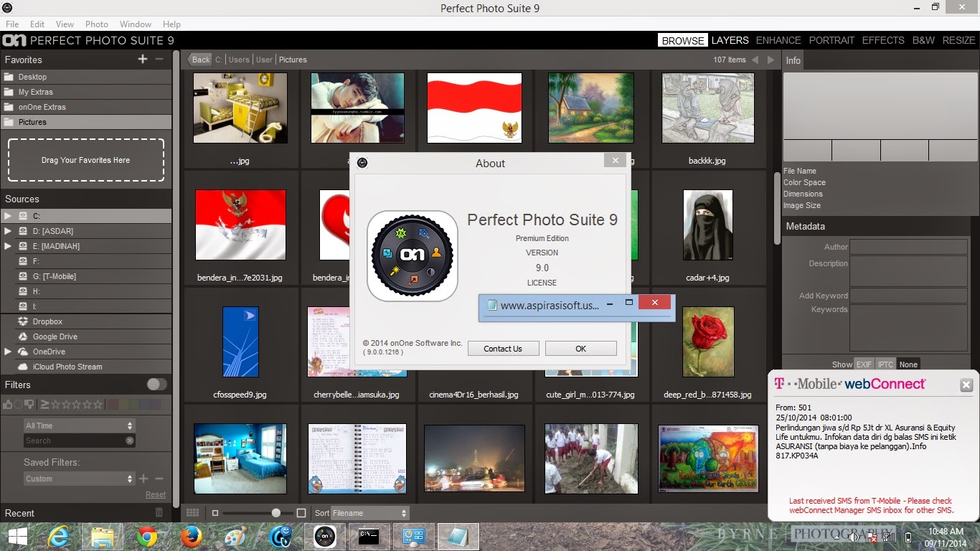Viewport: 980px width, 551px height.
Task: Open the Custom saved filters dropdown
Action: click(x=79, y=479)
